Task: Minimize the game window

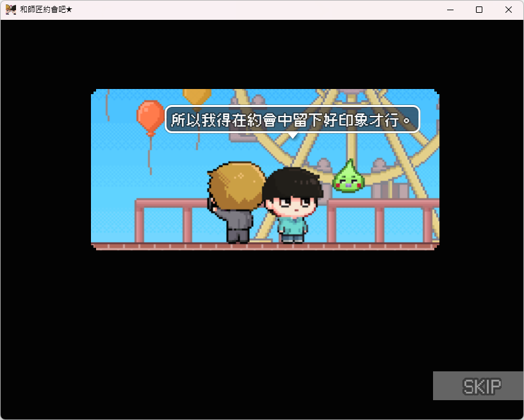Action: point(450,10)
